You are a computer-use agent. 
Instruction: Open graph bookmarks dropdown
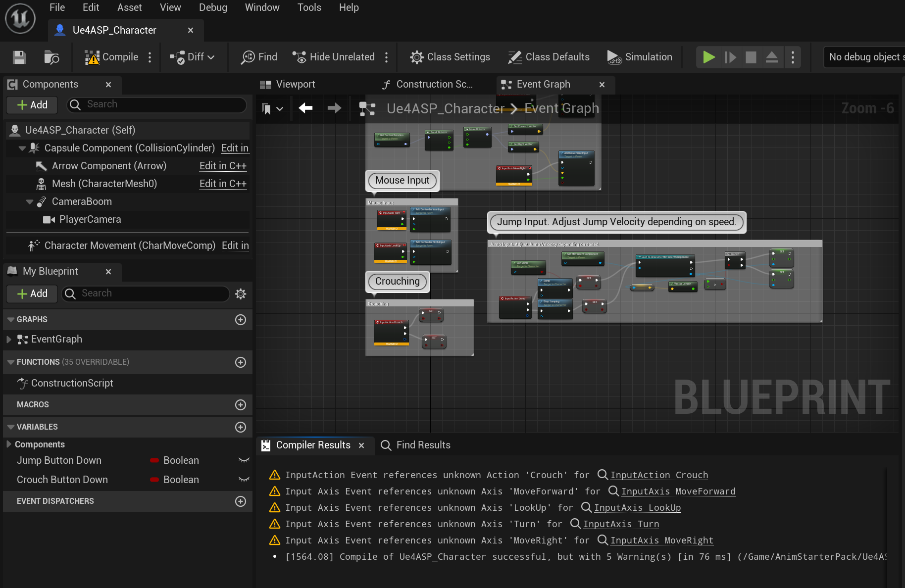coord(272,108)
